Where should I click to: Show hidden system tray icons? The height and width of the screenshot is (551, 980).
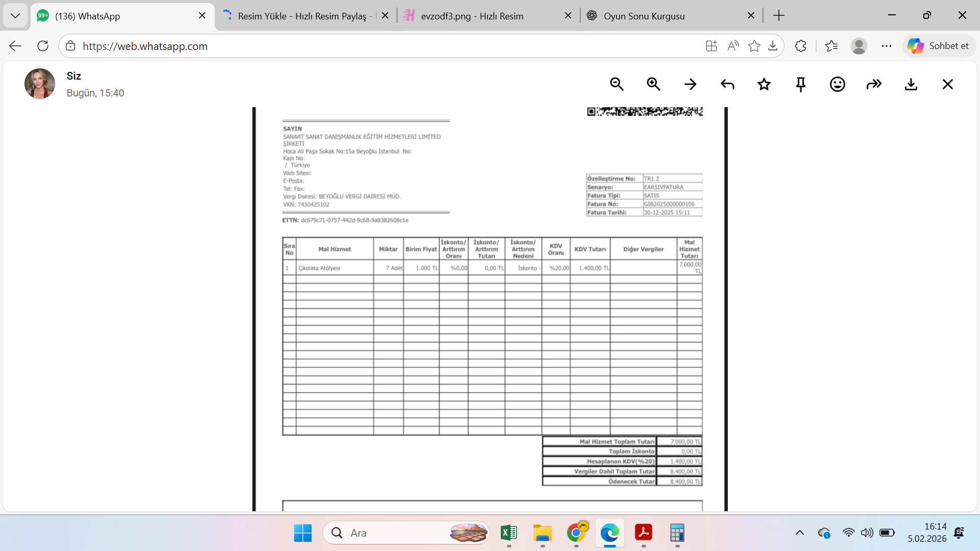[x=800, y=533]
